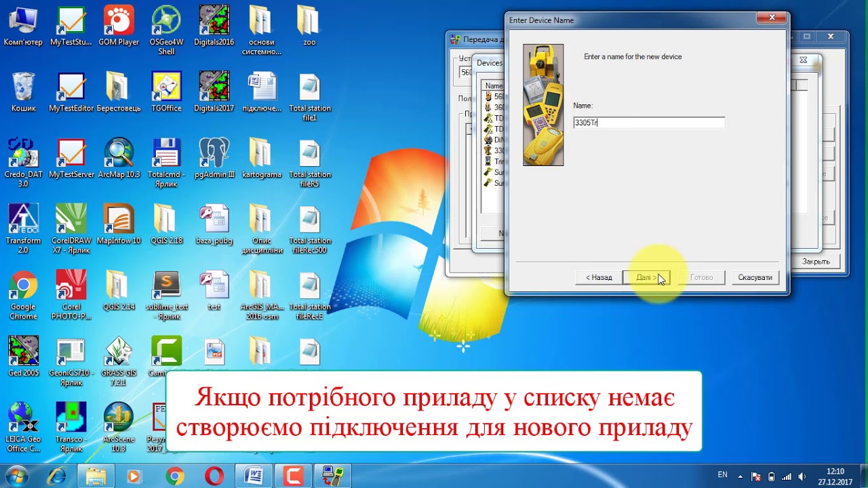Open the MapInfow 10 desktop shortcut
The width and height of the screenshot is (868, 488).
[119, 225]
